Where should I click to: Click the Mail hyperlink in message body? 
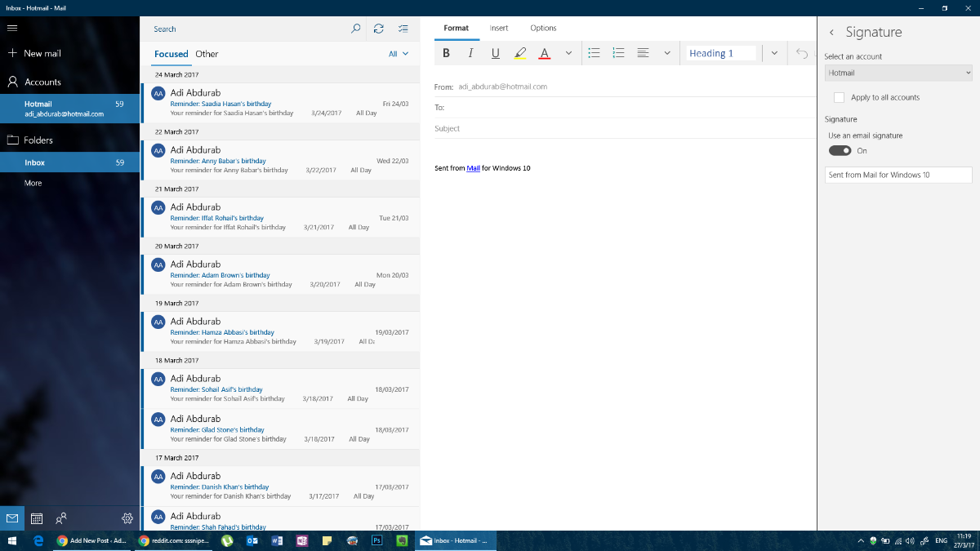474,168
